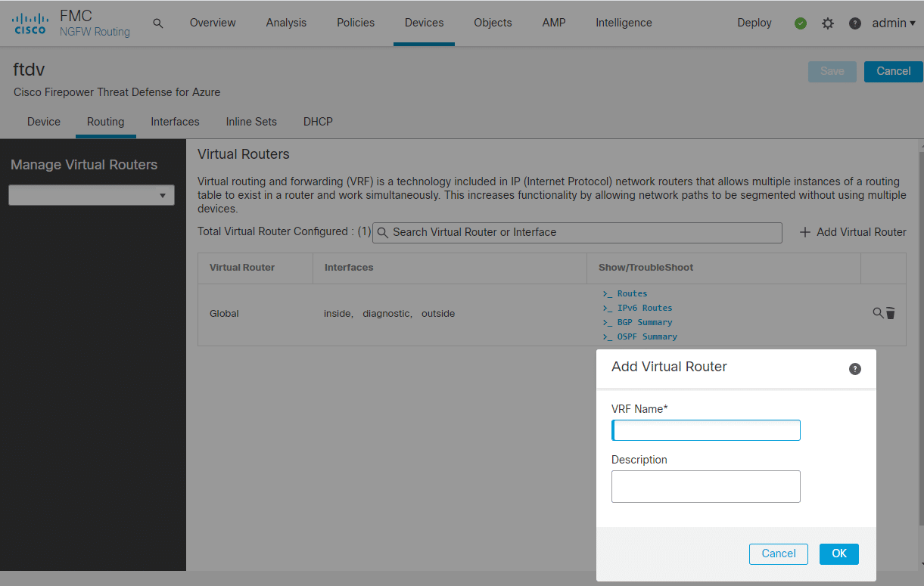Click the search icon in Virtual Router search
Image resolution: width=924 pixels, height=586 pixels.
(383, 232)
